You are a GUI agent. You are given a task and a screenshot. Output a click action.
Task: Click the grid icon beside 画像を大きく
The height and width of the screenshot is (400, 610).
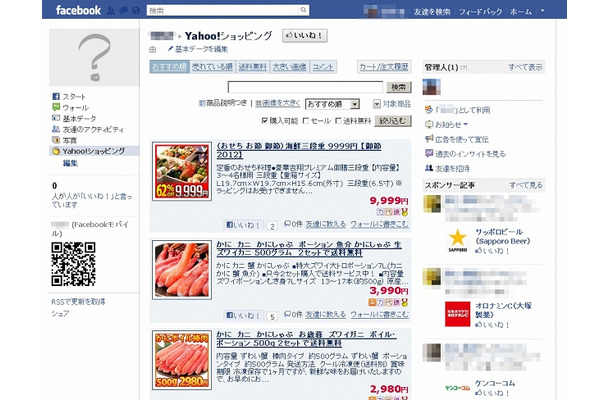point(258,103)
